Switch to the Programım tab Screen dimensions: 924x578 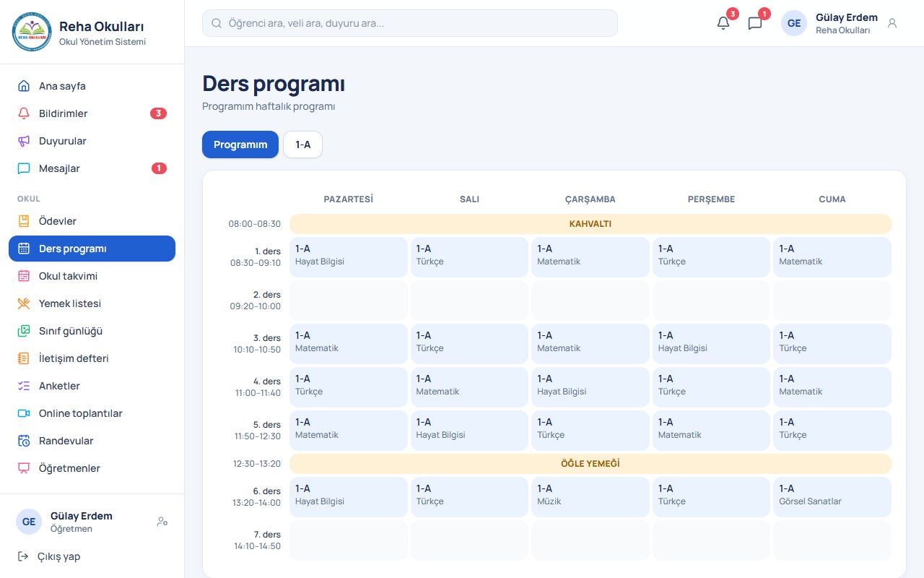240,144
